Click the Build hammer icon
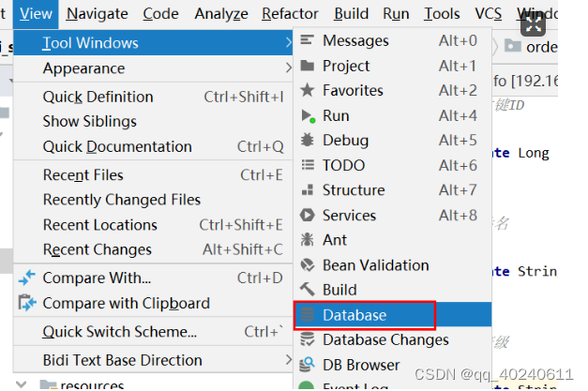This screenshot has height=391, width=588. 307,290
